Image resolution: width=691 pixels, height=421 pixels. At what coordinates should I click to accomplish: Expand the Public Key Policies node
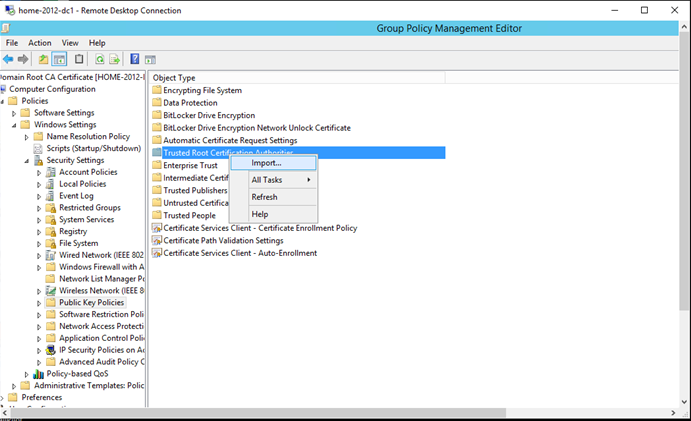[39, 303]
